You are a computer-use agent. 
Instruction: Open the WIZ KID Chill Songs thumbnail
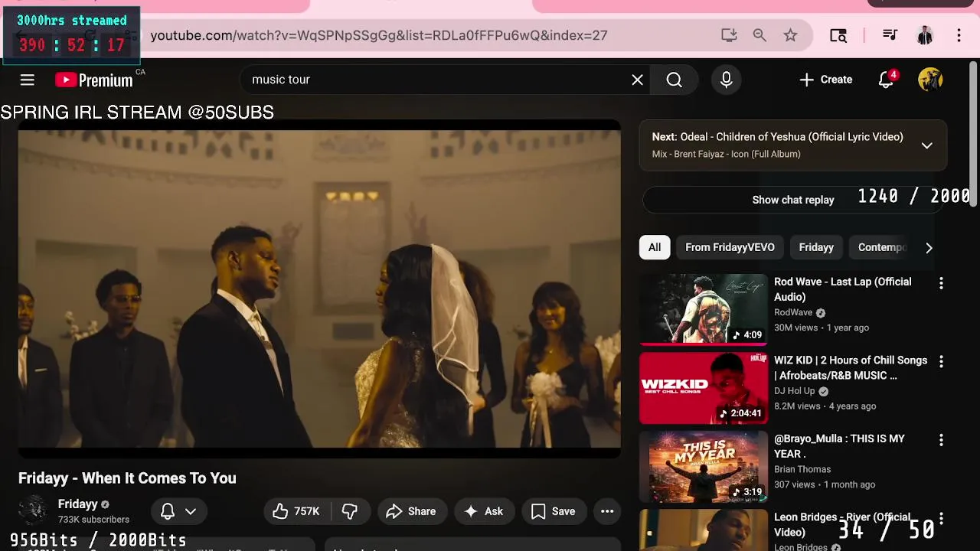704,388
